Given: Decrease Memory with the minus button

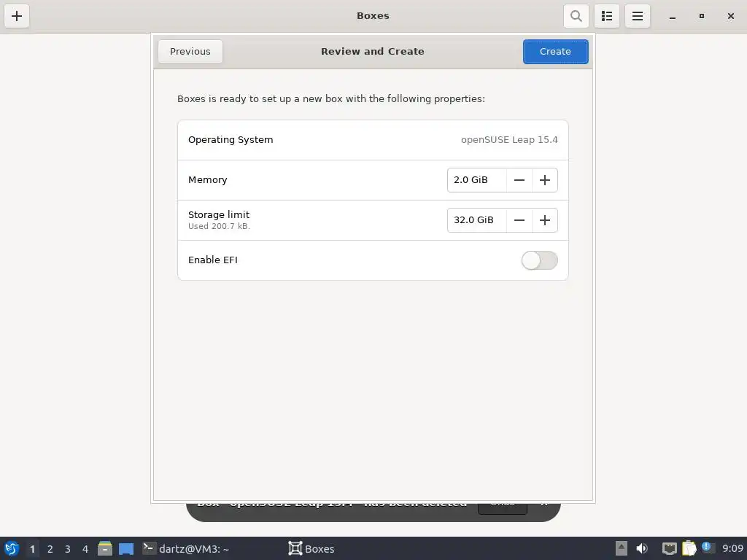Looking at the screenshot, I should [519, 180].
